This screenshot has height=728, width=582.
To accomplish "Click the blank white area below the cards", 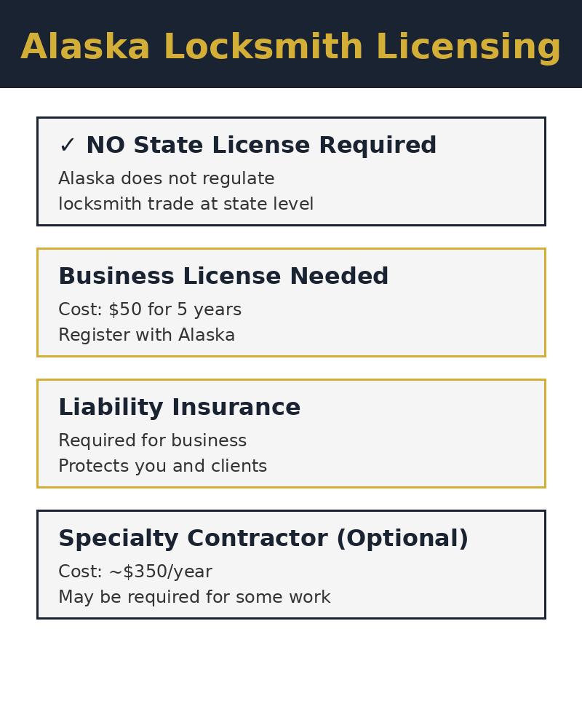I will [x=291, y=677].
